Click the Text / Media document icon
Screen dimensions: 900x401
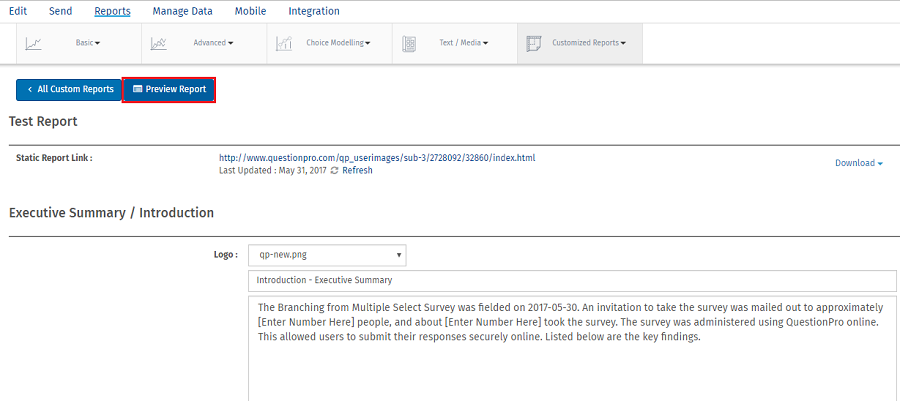409,44
